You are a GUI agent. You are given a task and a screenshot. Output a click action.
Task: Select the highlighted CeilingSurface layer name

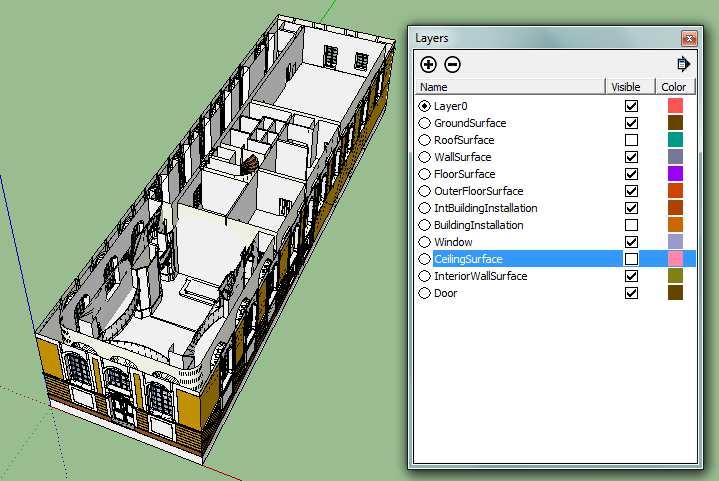point(468,259)
